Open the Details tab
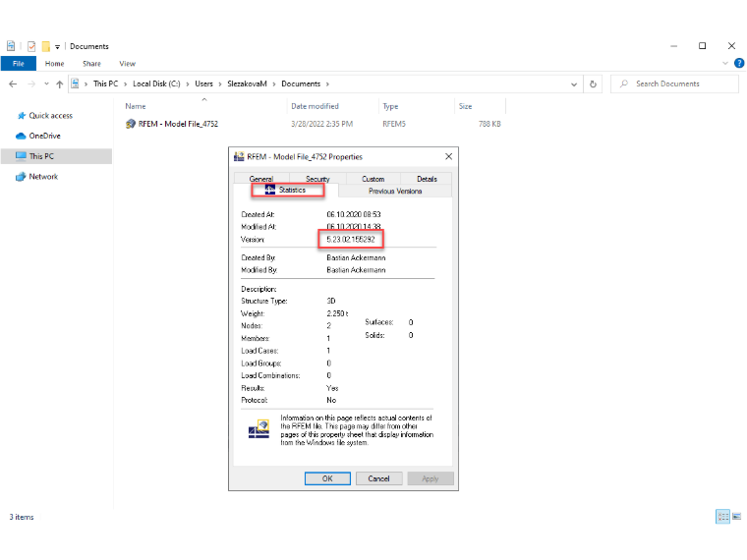This screenshot has height=560, width=747. [427, 179]
